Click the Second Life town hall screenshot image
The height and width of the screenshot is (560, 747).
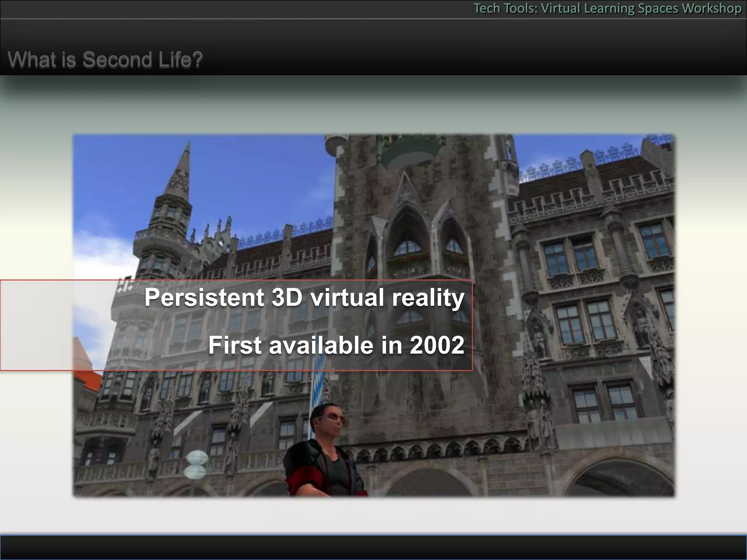374,316
